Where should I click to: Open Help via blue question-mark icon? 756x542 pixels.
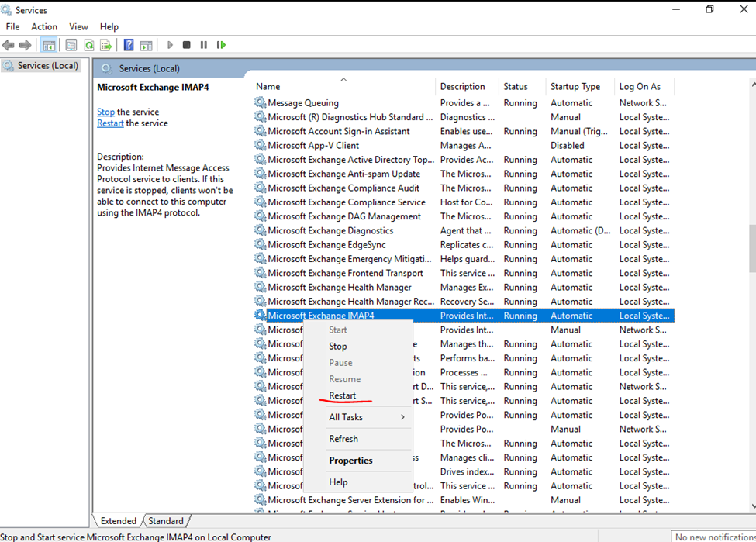tap(129, 45)
